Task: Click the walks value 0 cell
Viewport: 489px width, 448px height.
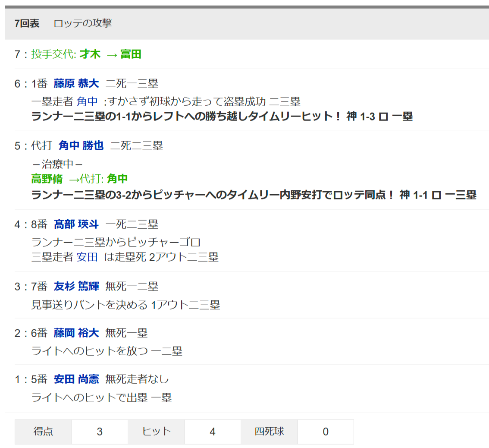Action: point(326,432)
